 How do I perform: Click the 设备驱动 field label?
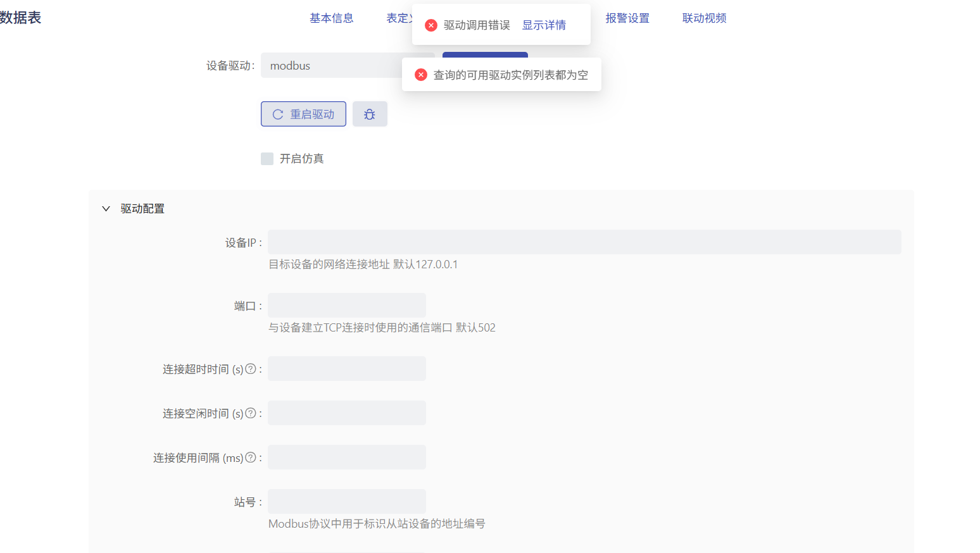(230, 66)
